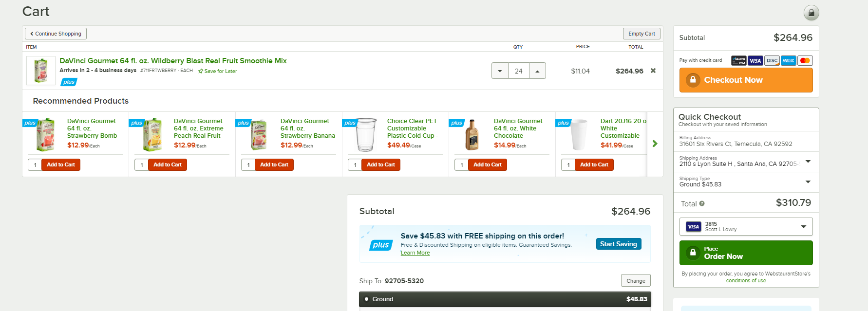The image size is (868, 311).
Task: Remove Wildberry Blast item with X icon
Action: point(653,71)
